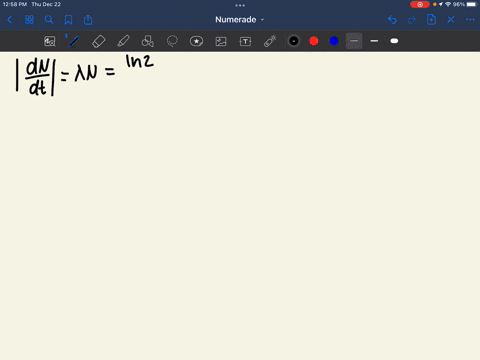Viewport: 480px width, 360px height.
Task: Select the Text box tool
Action: 245,41
